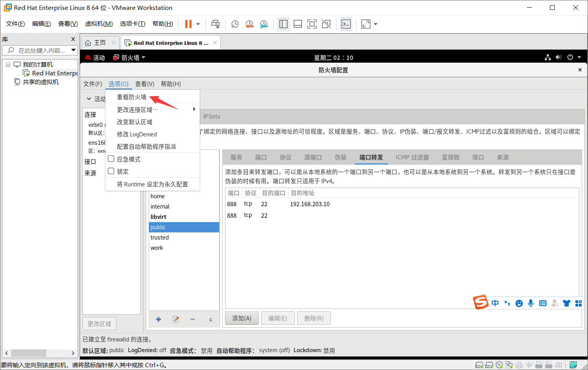Select 共享的虚拟机 in library tree
Image resolution: width=588 pixels, height=370 pixels.
pyautogui.click(x=36, y=82)
